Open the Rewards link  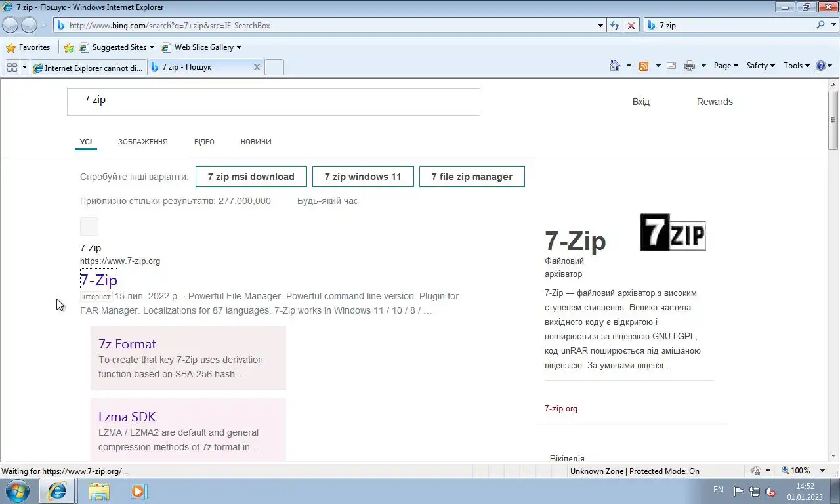click(x=715, y=102)
